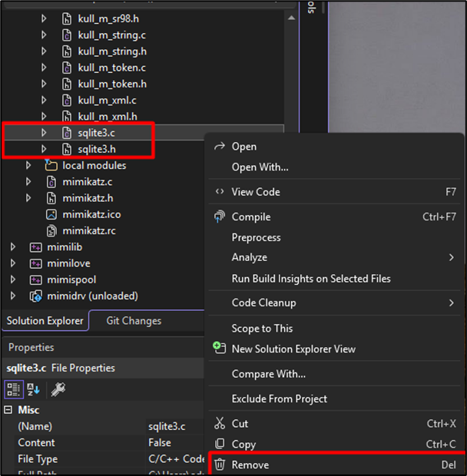Click the Open arrow icon in context menu

[x=220, y=147]
